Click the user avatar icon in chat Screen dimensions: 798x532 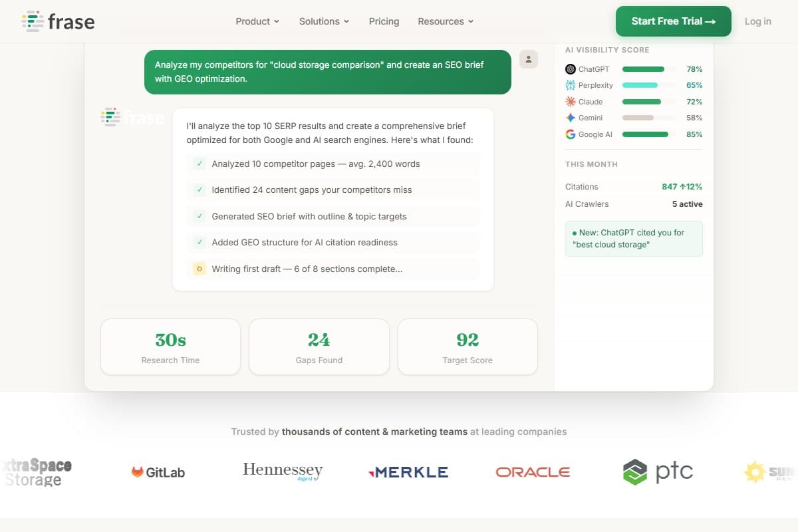pos(529,59)
